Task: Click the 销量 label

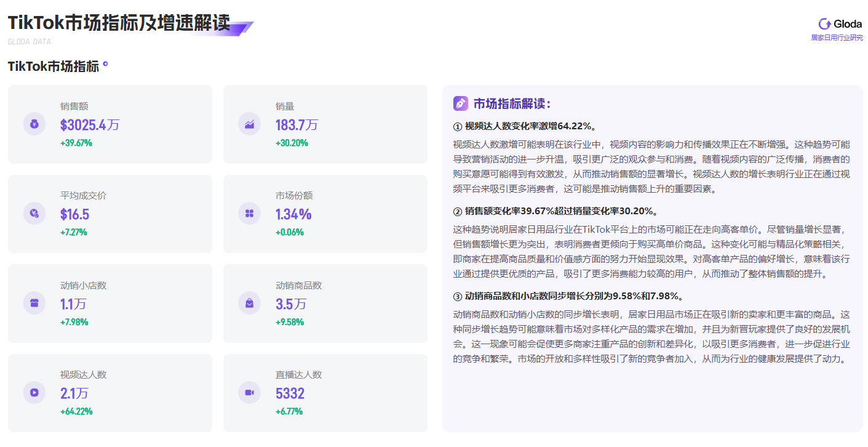Action: click(x=285, y=107)
